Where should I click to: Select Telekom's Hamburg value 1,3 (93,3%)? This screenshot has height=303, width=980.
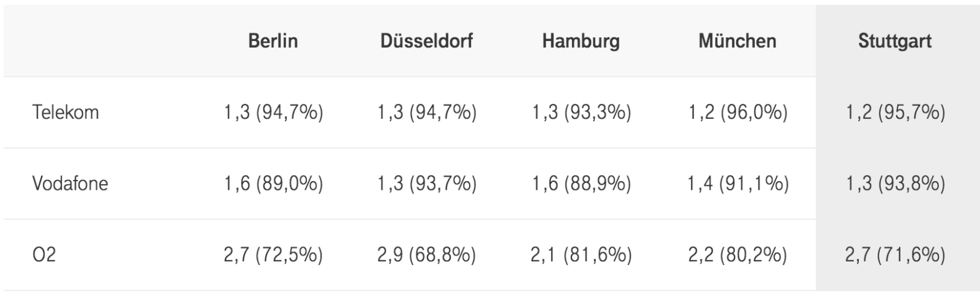point(581,113)
